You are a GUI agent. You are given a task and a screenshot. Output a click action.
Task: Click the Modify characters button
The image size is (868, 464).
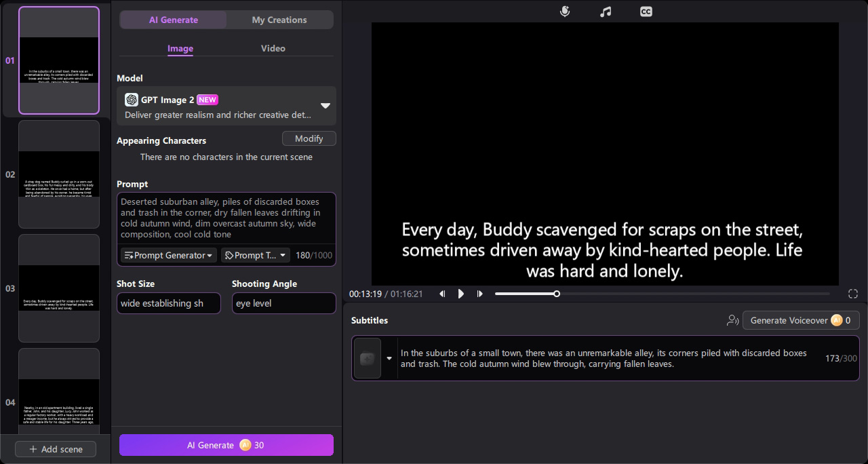(309, 138)
